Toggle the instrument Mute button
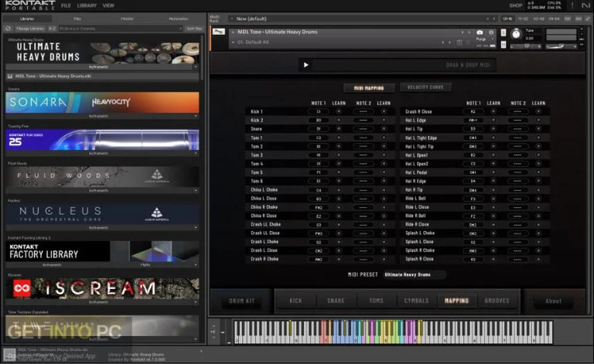The width and height of the screenshot is (594, 364). coord(504,45)
